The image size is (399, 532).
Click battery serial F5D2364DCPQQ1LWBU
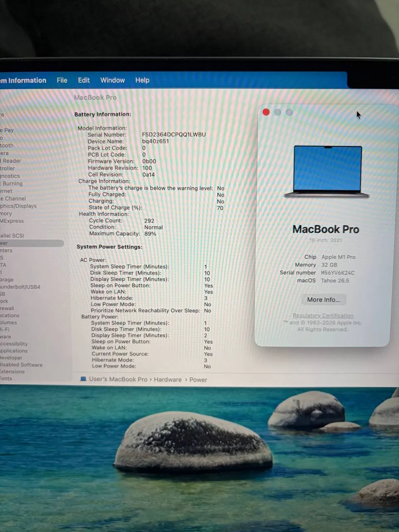pyautogui.click(x=174, y=135)
